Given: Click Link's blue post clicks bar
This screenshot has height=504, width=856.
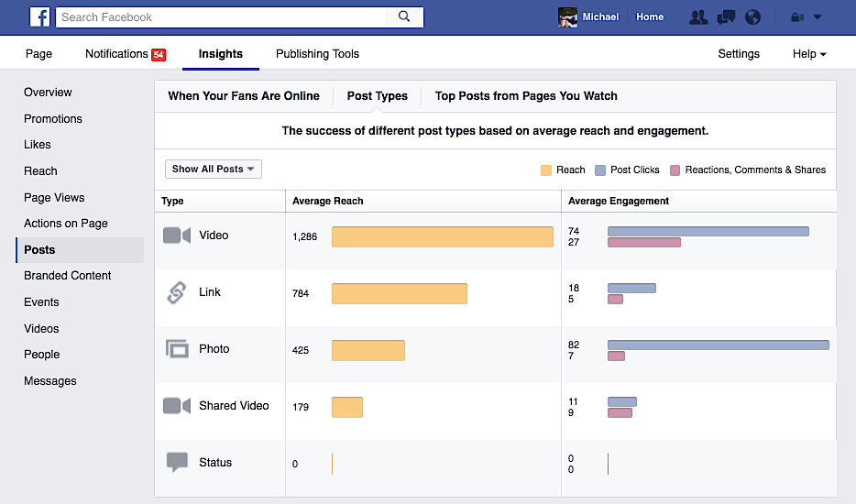Looking at the screenshot, I should coord(631,289).
